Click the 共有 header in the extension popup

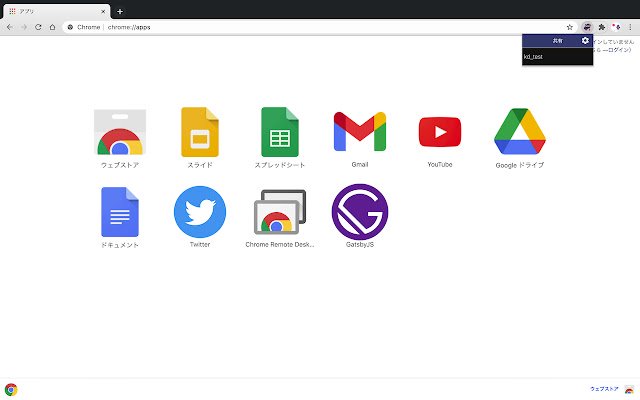click(558, 40)
